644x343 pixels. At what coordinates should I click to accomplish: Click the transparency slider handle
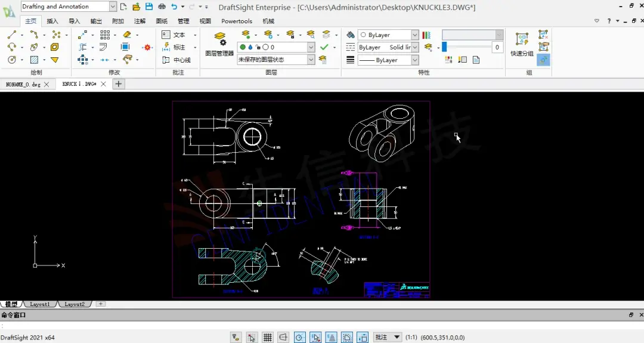[444, 47]
